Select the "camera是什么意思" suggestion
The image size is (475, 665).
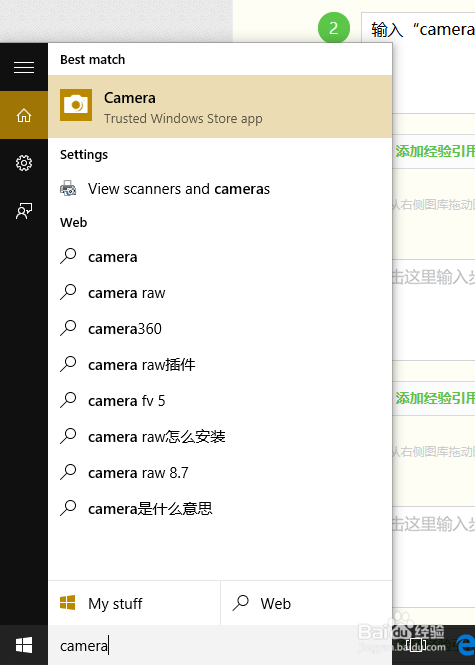point(220,509)
